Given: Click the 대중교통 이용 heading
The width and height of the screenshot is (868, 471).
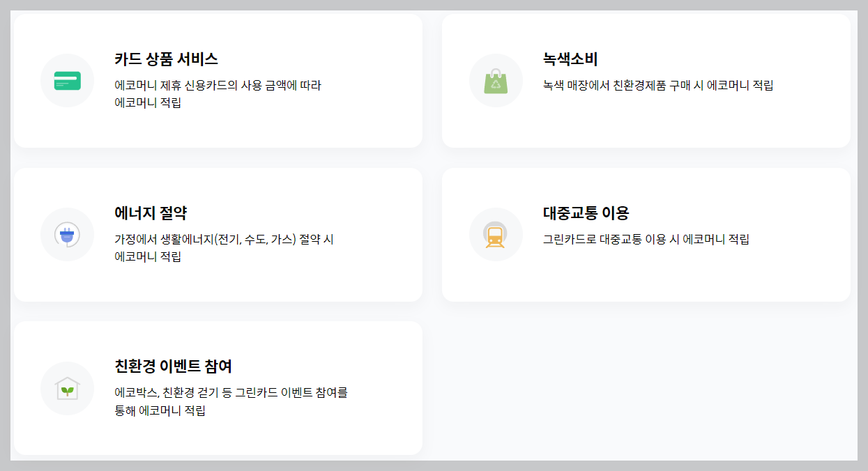Looking at the screenshot, I should (585, 214).
